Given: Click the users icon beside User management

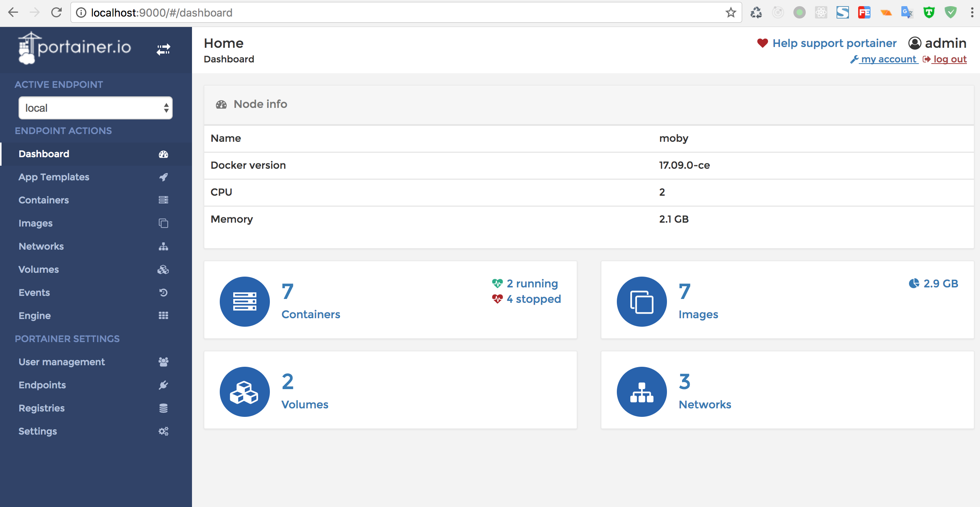Looking at the screenshot, I should point(163,362).
